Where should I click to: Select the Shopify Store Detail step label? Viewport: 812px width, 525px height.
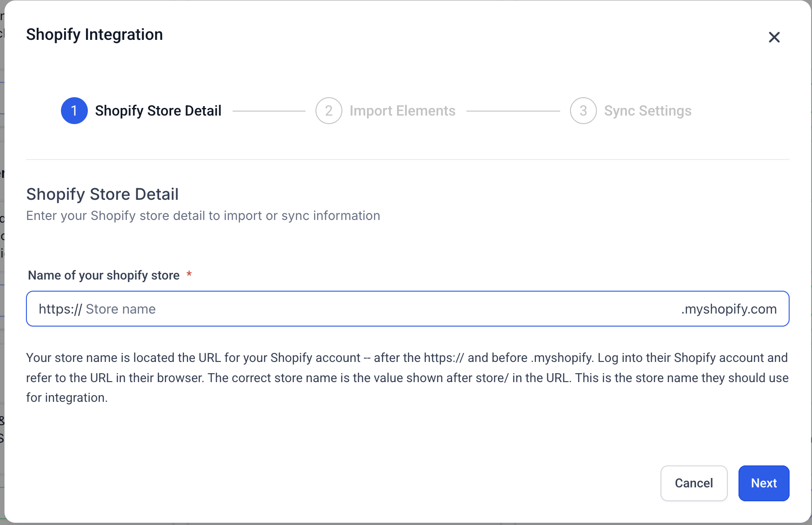pyautogui.click(x=158, y=111)
